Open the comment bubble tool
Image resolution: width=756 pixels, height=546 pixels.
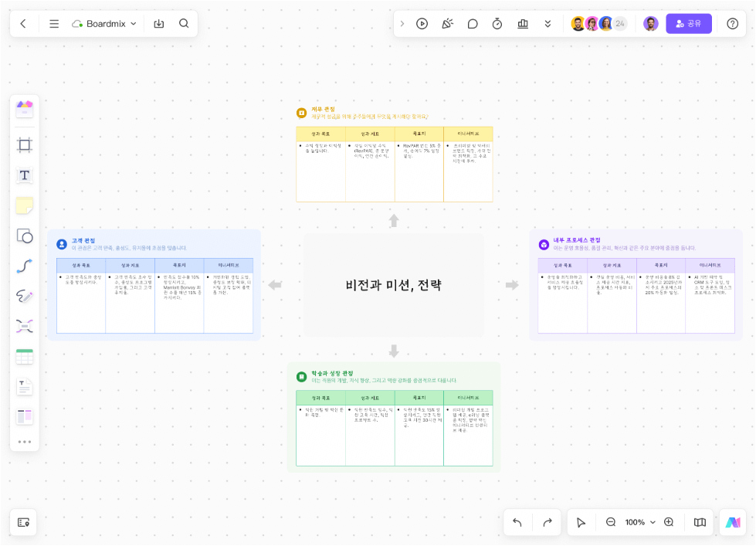[473, 24]
